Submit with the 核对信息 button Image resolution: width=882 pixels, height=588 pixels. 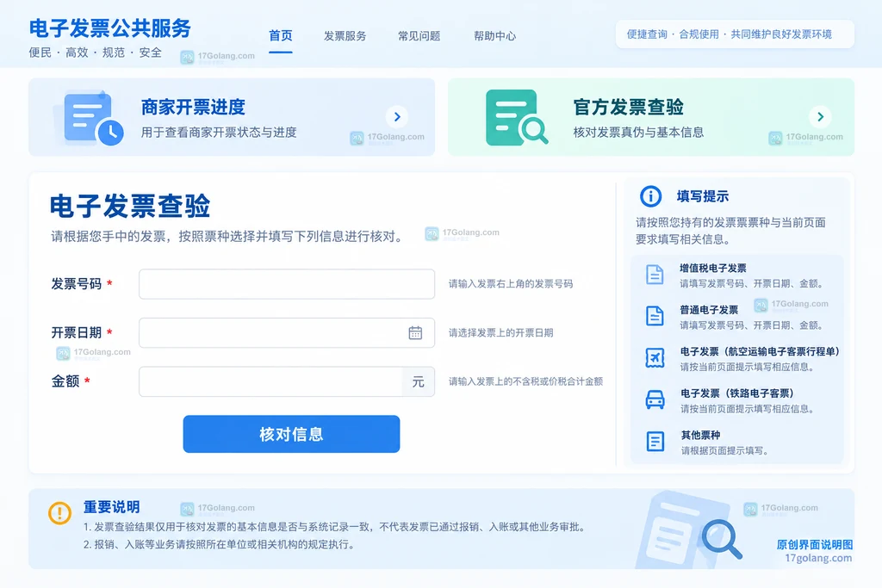291,434
